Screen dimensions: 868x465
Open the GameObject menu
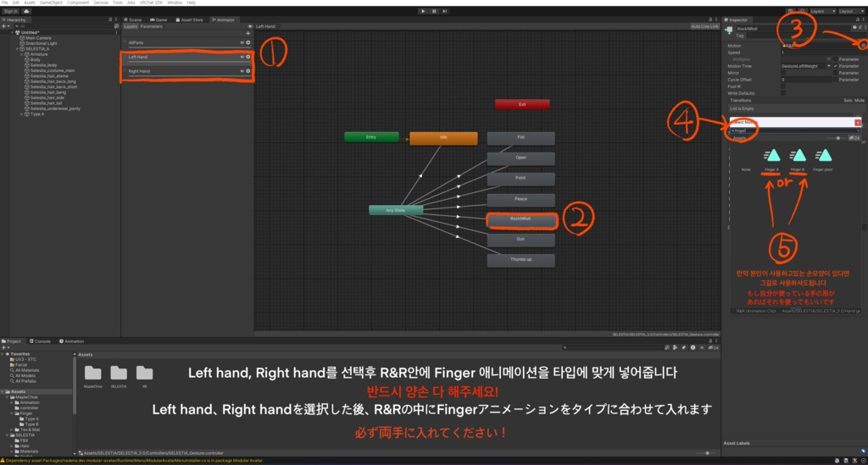pyautogui.click(x=51, y=3)
